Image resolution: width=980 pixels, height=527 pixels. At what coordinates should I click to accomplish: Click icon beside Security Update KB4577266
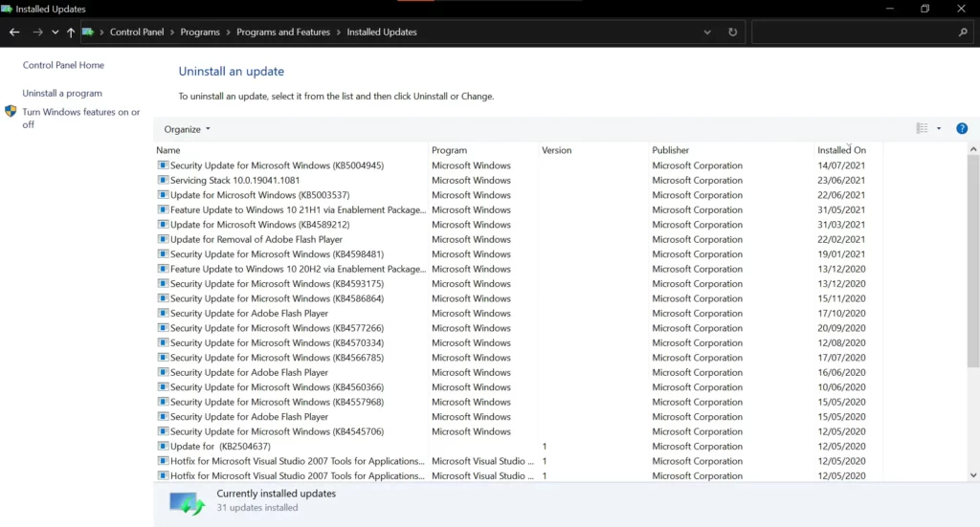click(x=163, y=328)
